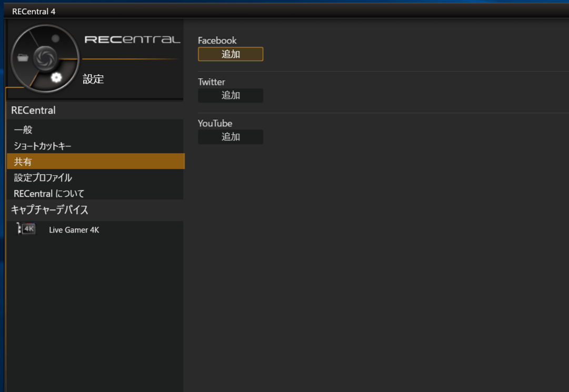Screen dimensions: 569x392
Task: Click the RECentral logo text
Action: pos(133,39)
